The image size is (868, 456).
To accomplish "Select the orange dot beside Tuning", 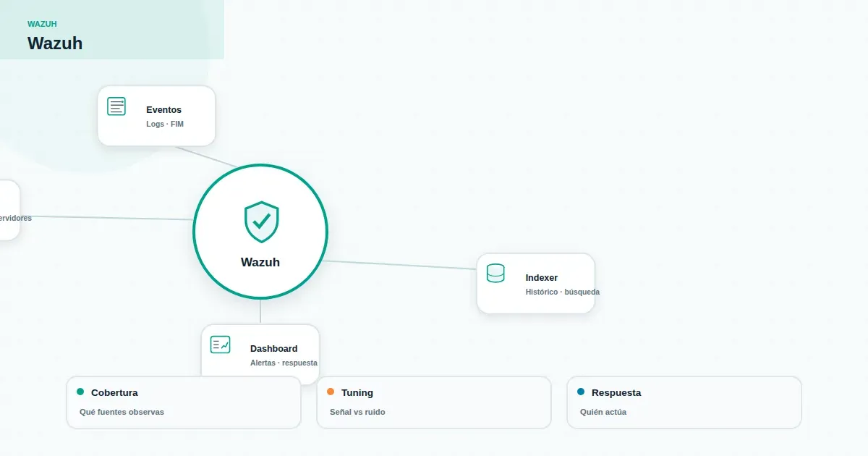I will tap(331, 392).
